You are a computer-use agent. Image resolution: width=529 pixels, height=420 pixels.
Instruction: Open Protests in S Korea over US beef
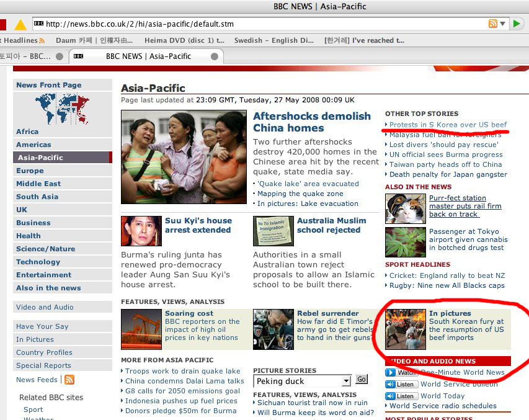[x=448, y=125]
